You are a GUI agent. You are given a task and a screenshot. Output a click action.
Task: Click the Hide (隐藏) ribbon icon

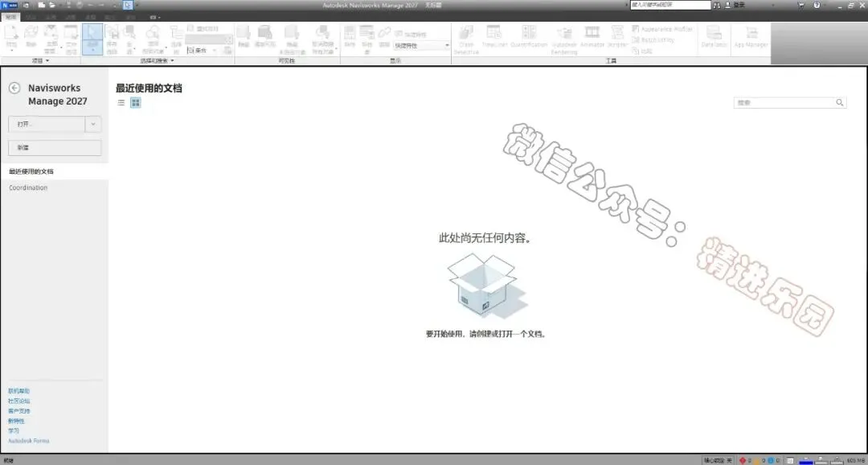pyautogui.click(x=244, y=36)
